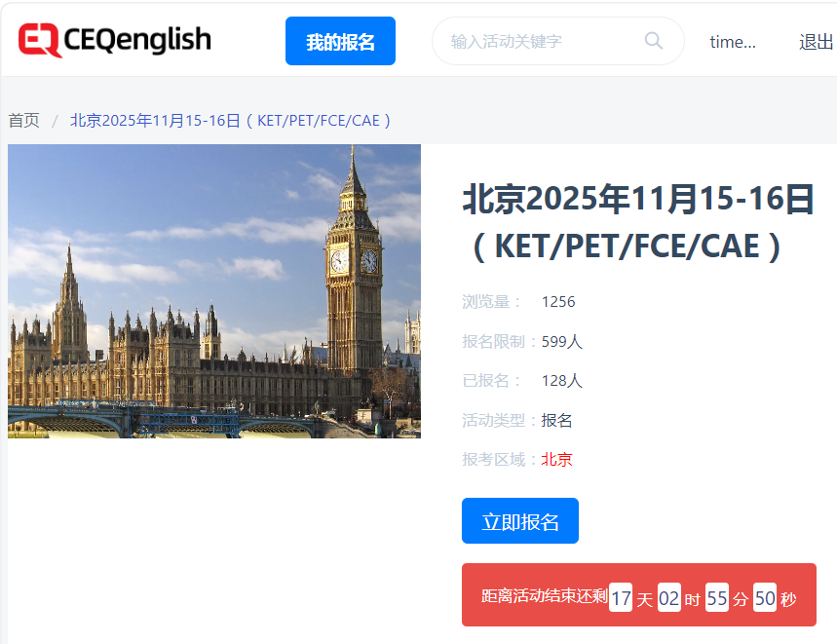Click the 退出 logout link
Viewport: 837px width, 644px height.
click(x=816, y=41)
